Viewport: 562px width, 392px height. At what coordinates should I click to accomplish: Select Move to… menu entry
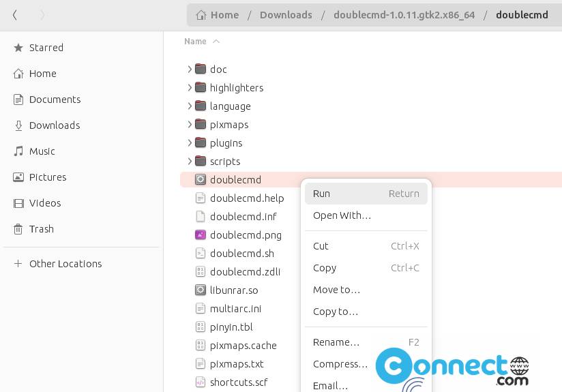(366, 290)
